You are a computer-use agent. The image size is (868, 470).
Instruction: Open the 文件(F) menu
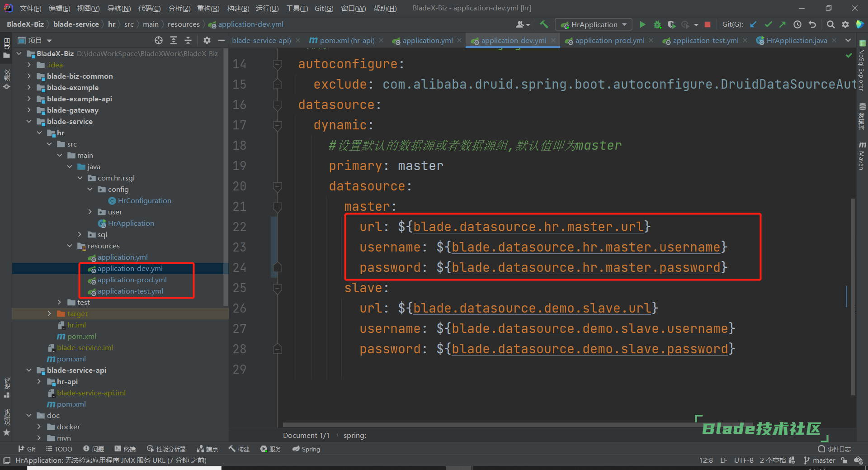(30, 8)
